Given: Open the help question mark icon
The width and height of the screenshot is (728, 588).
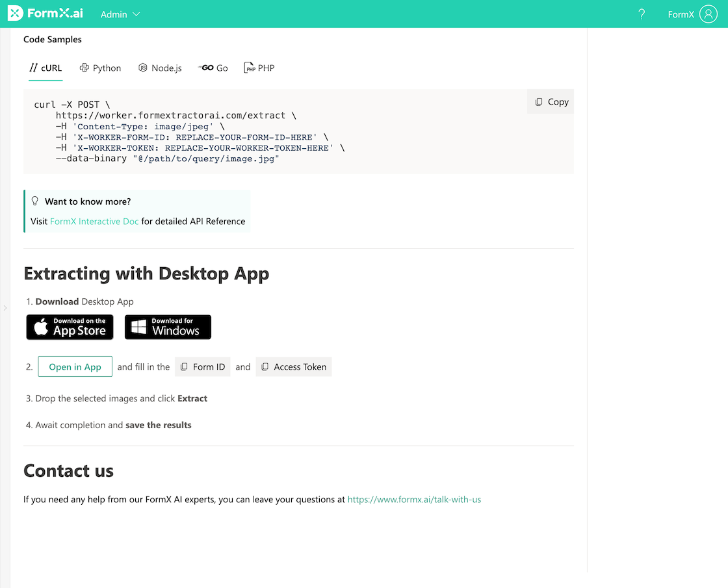Looking at the screenshot, I should [642, 14].
